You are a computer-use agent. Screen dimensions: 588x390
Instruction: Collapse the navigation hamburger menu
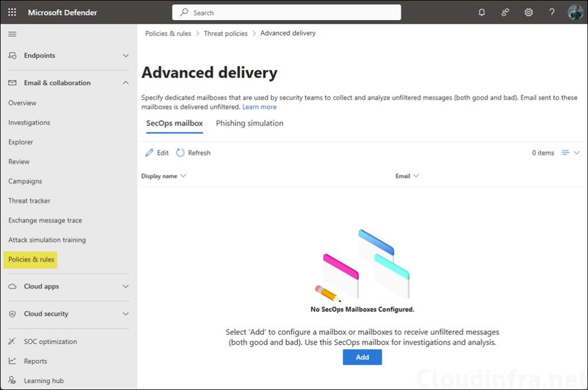point(12,34)
